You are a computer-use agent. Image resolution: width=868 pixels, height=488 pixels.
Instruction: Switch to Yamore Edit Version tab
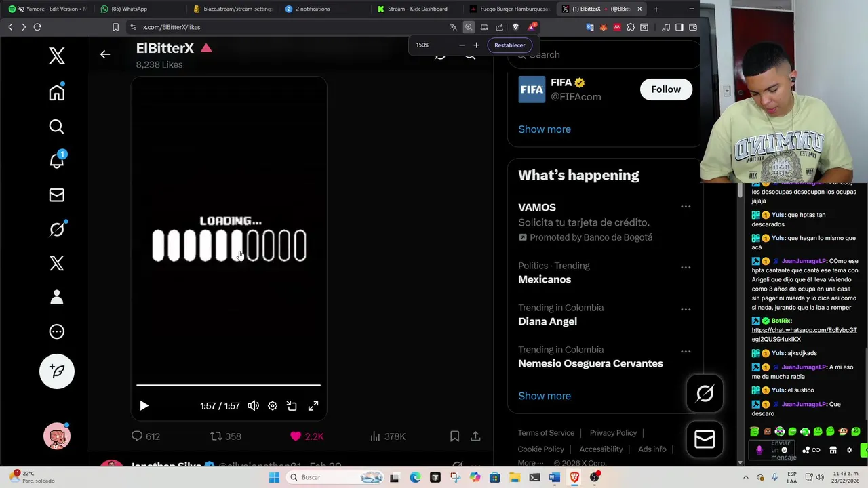click(47, 9)
